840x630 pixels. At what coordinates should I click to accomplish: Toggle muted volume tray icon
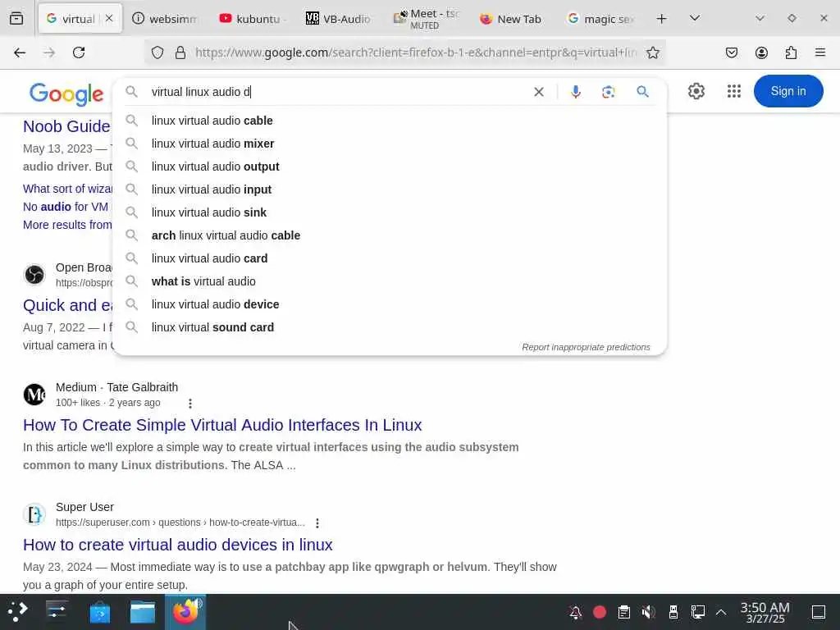point(649,612)
